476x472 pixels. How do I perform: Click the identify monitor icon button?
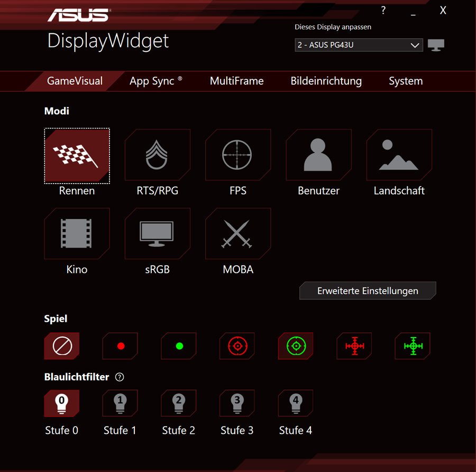pyautogui.click(x=436, y=45)
